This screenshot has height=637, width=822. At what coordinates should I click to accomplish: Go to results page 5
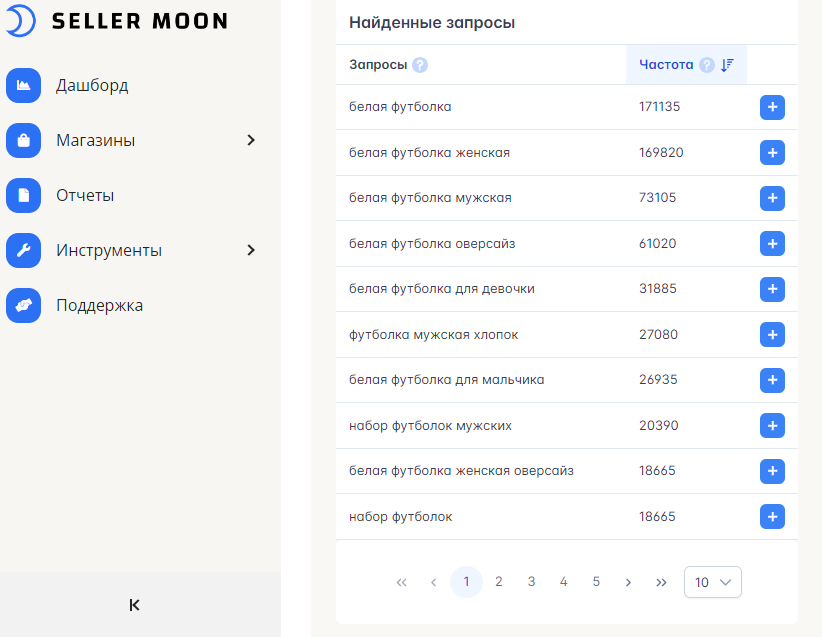click(596, 582)
